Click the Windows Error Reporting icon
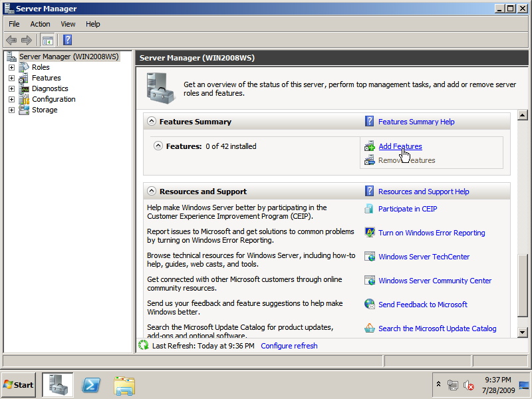532x399 pixels. (370, 232)
